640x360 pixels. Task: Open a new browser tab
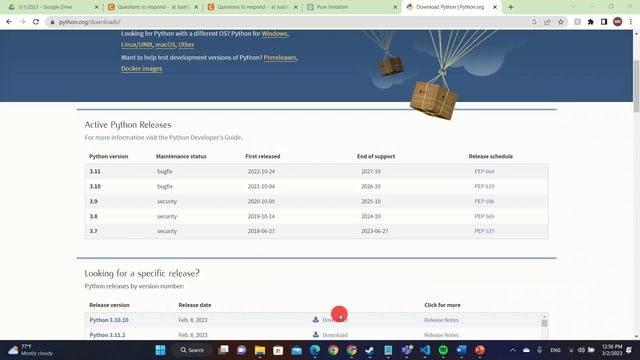coord(511,7)
